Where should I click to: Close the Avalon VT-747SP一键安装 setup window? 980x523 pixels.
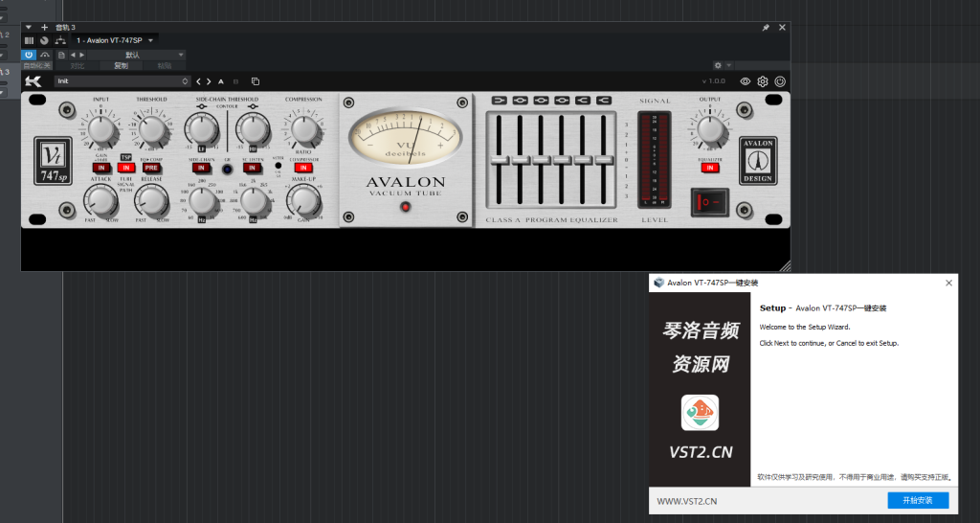click(x=948, y=283)
